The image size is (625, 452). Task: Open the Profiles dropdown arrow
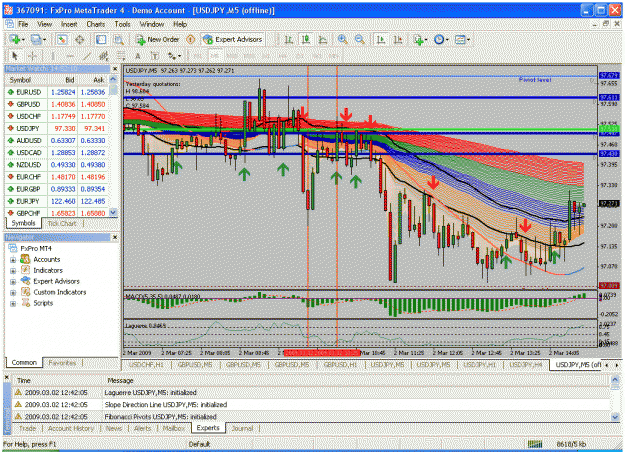click(x=44, y=40)
